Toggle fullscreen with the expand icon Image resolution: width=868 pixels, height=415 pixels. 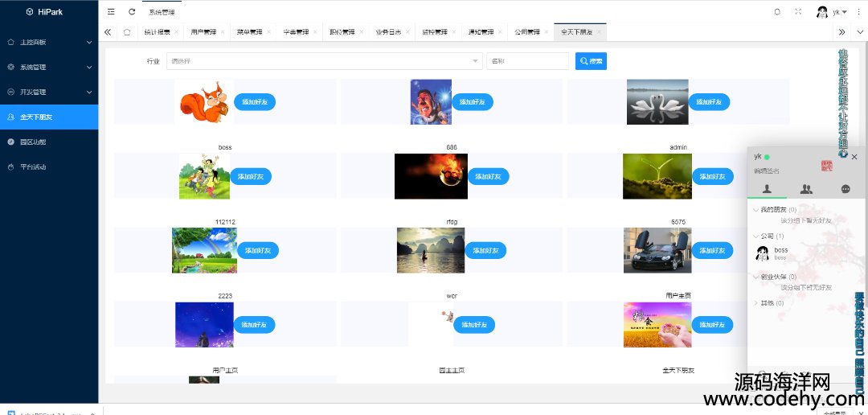[798, 11]
